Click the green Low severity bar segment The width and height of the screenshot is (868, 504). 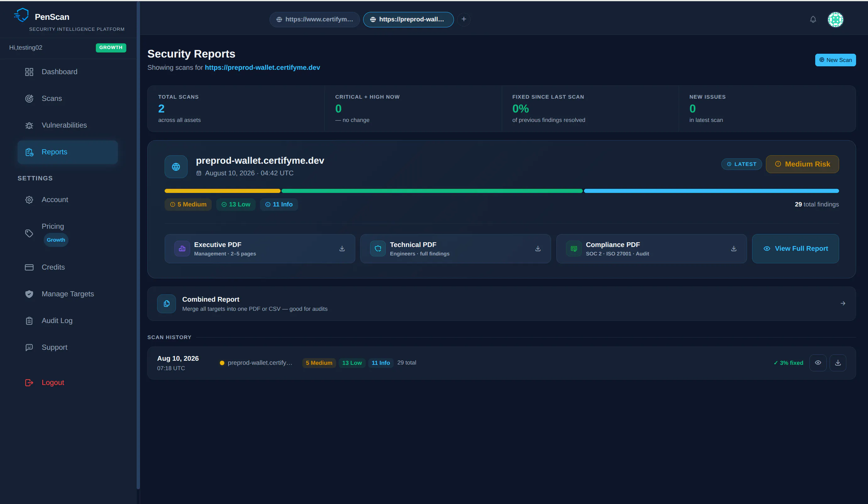click(432, 191)
